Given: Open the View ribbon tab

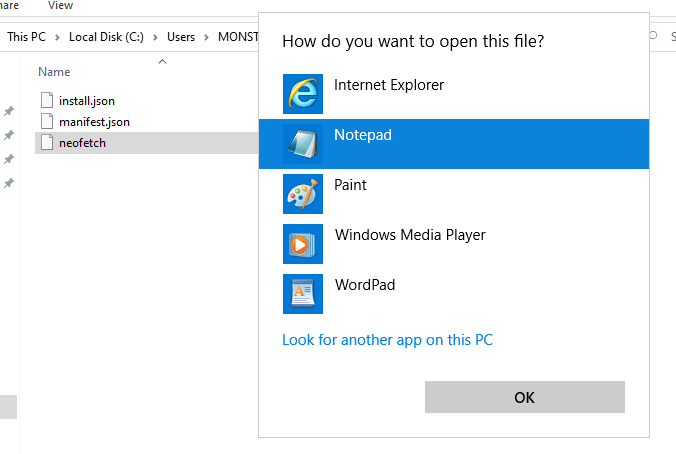Looking at the screenshot, I should (x=60, y=6).
